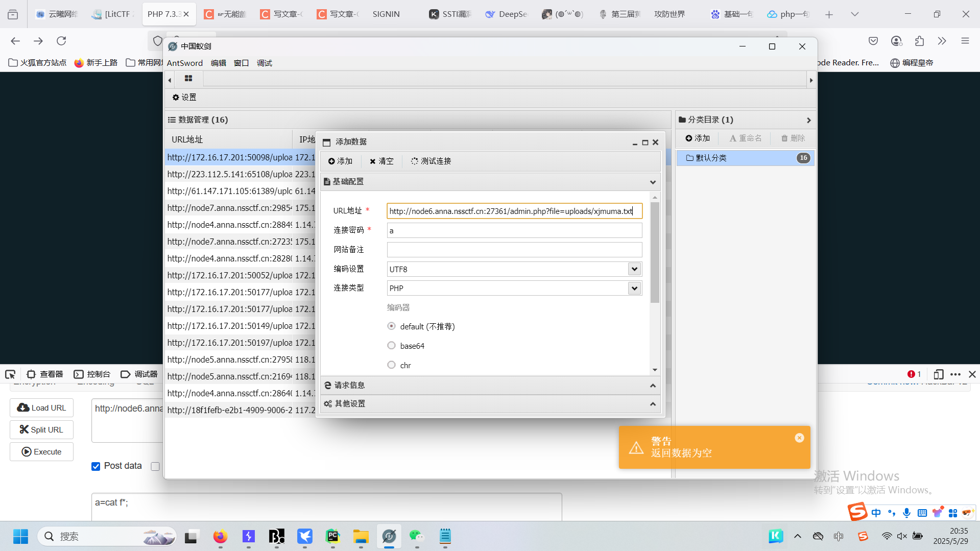Viewport: 980px width, 551px height.
Task: Open the 设置 settings gear
Action: pos(184,97)
